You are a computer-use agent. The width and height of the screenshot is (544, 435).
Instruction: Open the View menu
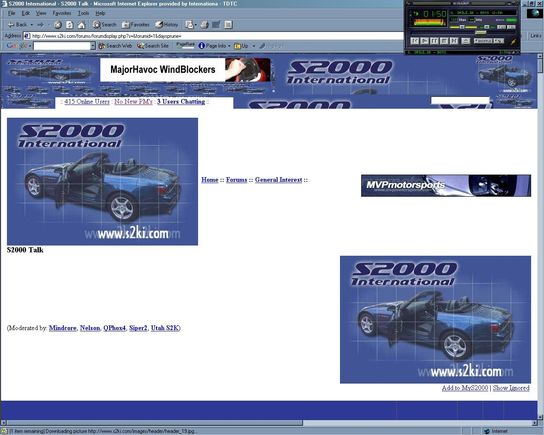41,13
